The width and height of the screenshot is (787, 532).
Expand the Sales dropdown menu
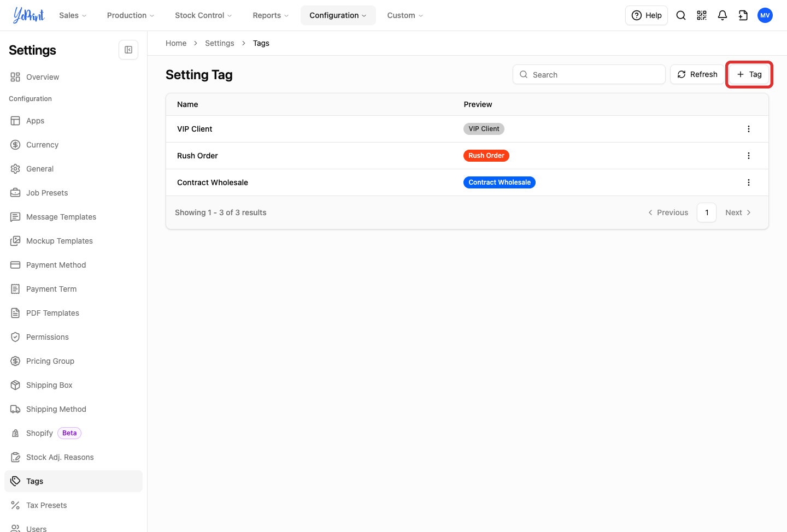click(x=73, y=15)
